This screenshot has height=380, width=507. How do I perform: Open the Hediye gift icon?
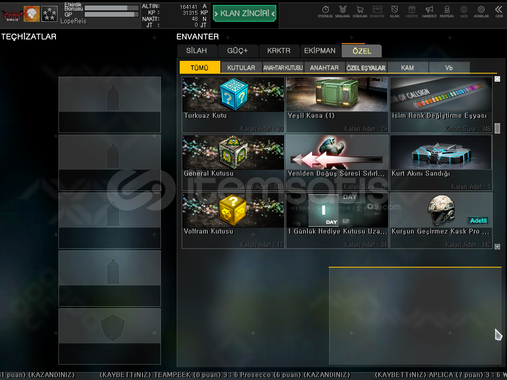[x=412, y=11]
